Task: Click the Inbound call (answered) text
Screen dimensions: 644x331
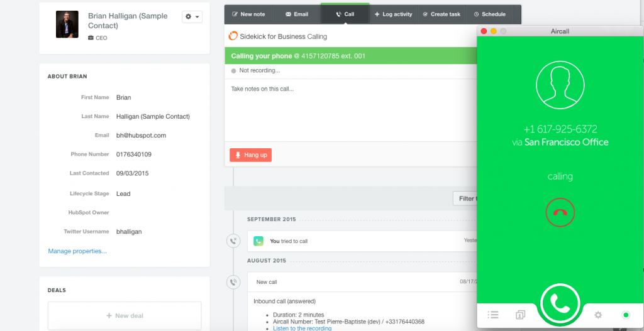Action: (285, 301)
